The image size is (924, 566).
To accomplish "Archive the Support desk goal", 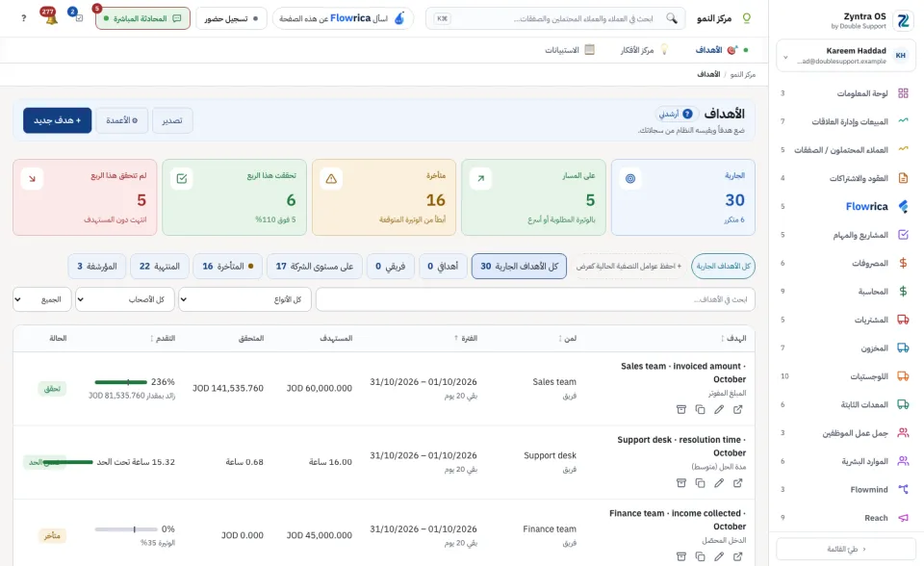I will (681, 483).
